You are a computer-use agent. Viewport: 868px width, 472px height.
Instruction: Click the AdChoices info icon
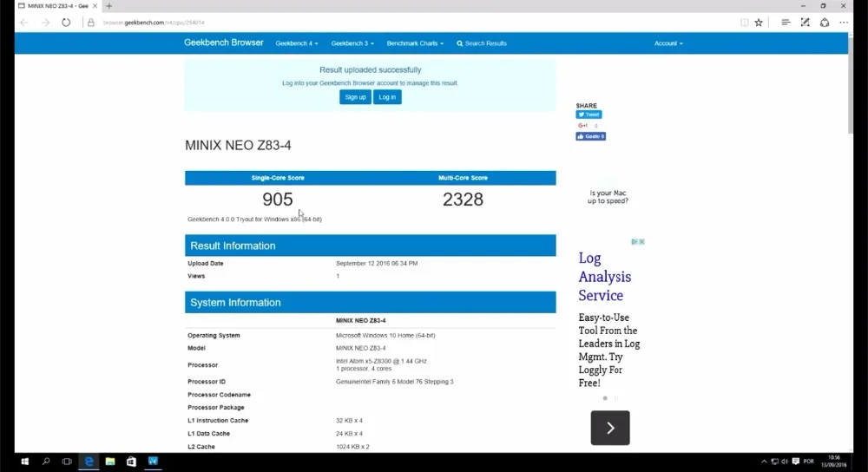[x=635, y=242]
